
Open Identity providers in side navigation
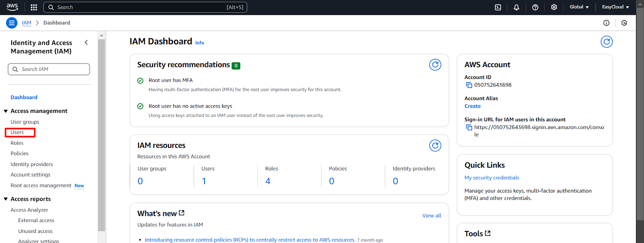click(x=32, y=164)
